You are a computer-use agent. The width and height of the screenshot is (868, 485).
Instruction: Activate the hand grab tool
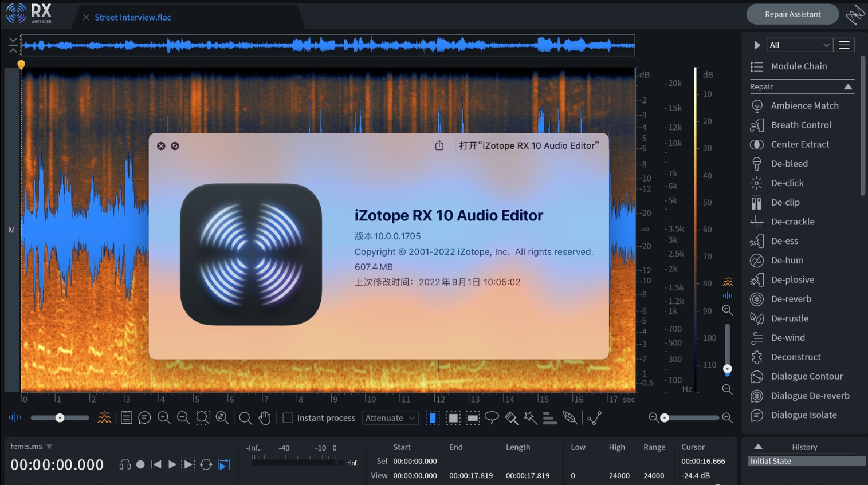coord(265,418)
